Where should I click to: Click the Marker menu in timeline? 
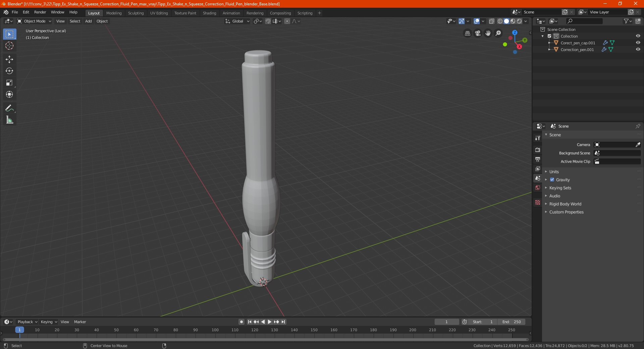tap(80, 322)
